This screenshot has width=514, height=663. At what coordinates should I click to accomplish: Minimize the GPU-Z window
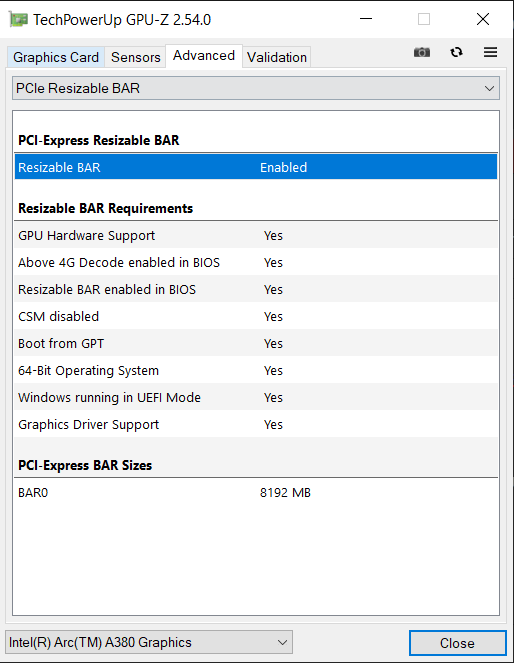pos(366,19)
